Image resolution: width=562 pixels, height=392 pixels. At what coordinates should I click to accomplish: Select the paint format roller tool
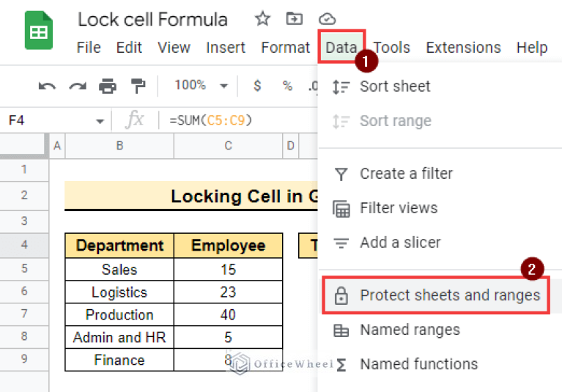pos(138,86)
